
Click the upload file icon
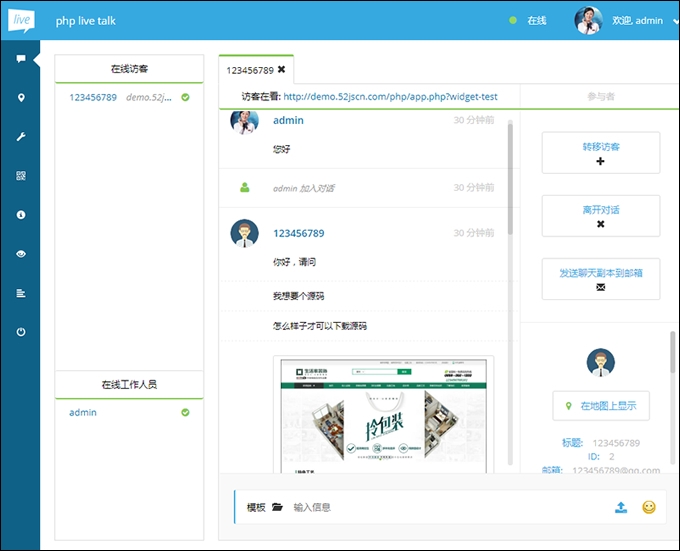click(621, 507)
